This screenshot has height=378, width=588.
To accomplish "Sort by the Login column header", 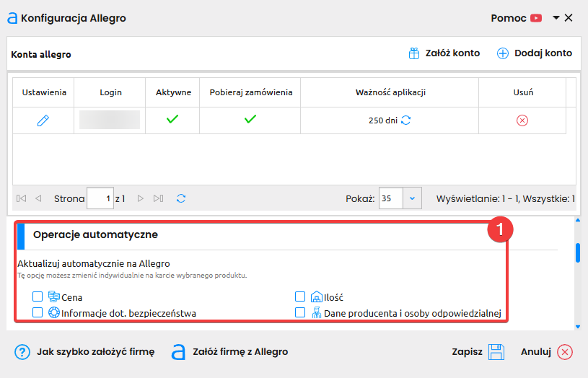I will coord(110,92).
